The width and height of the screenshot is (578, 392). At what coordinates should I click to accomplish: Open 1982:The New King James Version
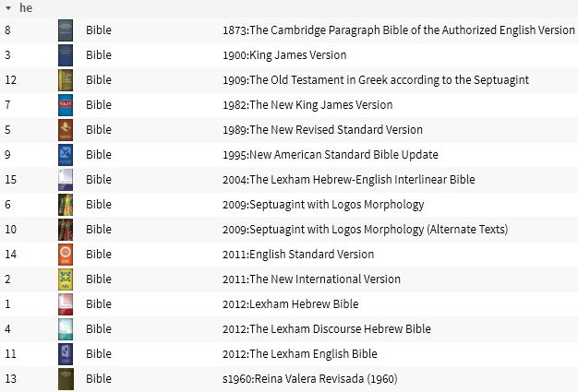307,105
